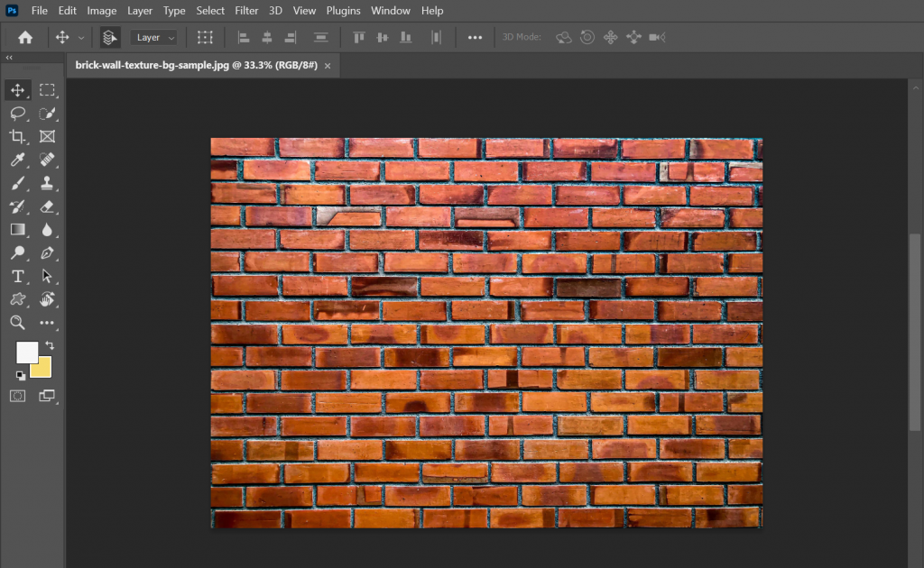Open the Window menu
The image size is (924, 568).
(x=391, y=10)
